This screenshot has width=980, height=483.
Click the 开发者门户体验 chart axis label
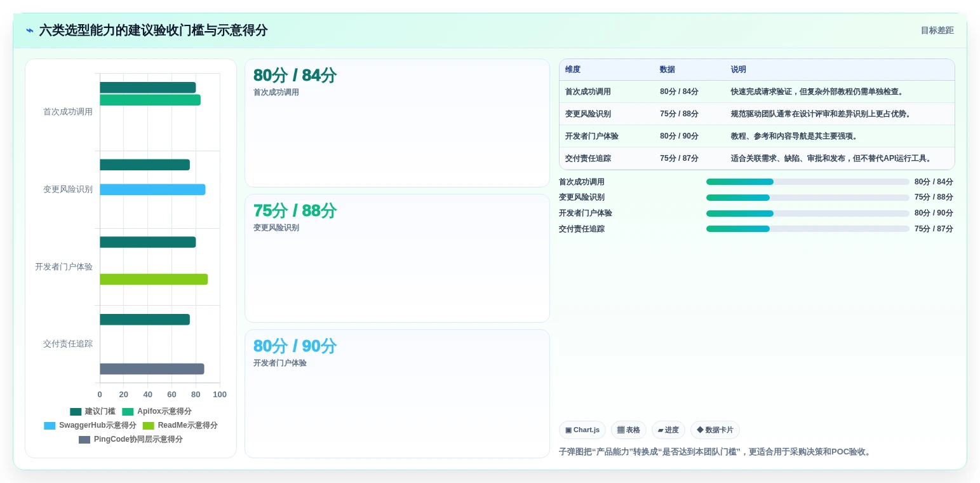(x=64, y=267)
